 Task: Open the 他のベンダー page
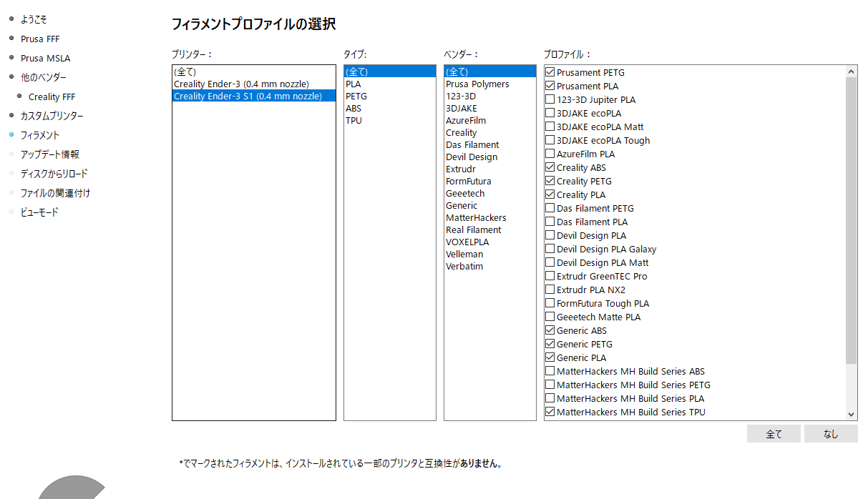[x=43, y=77]
